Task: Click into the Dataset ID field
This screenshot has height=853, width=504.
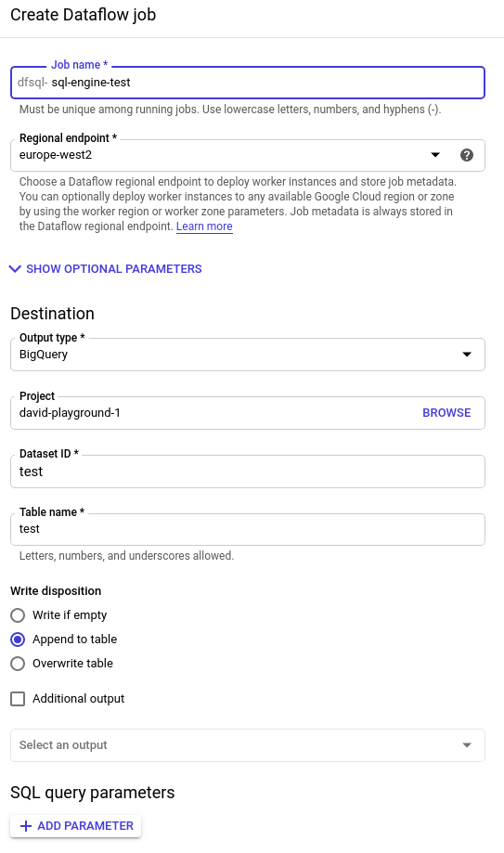Action: pyautogui.click(x=248, y=472)
